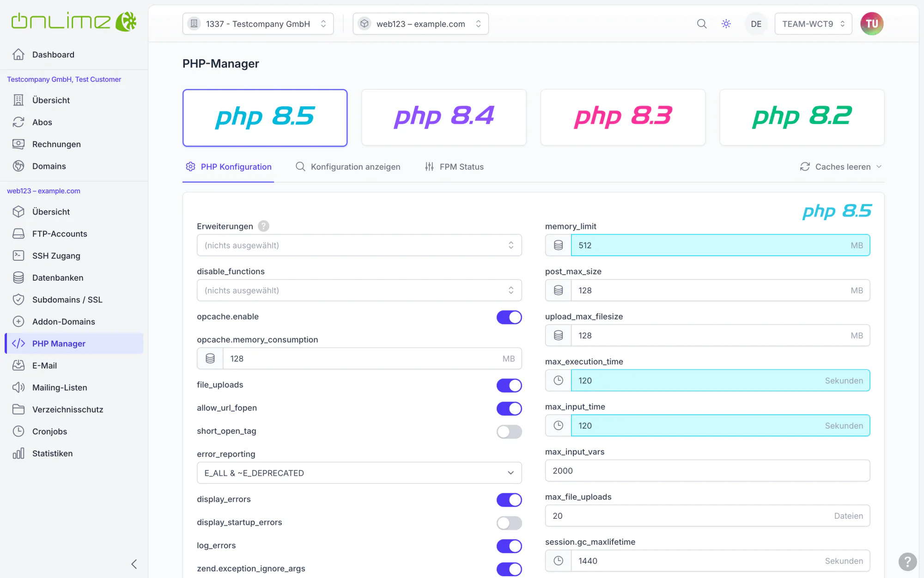Image resolution: width=924 pixels, height=578 pixels.
Task: Click the max_input_vars field
Action: coord(707,471)
